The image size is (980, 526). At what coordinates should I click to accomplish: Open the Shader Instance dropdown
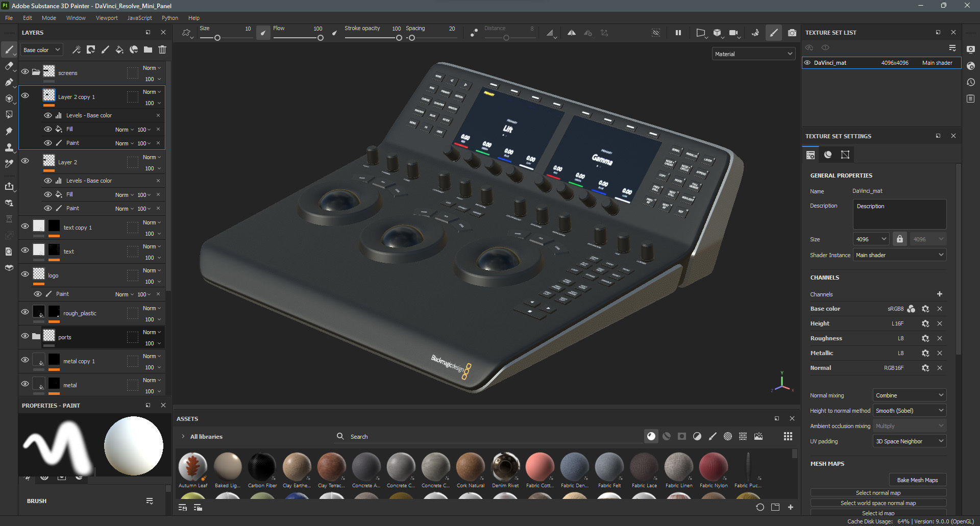click(900, 255)
